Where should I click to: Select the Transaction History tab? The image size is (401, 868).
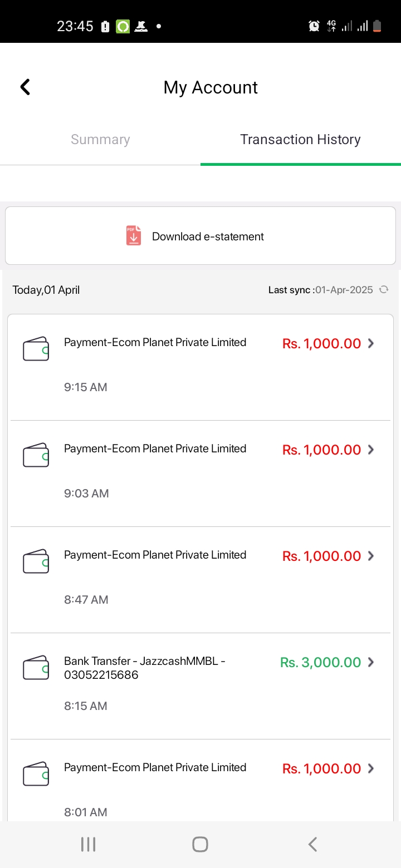click(301, 140)
